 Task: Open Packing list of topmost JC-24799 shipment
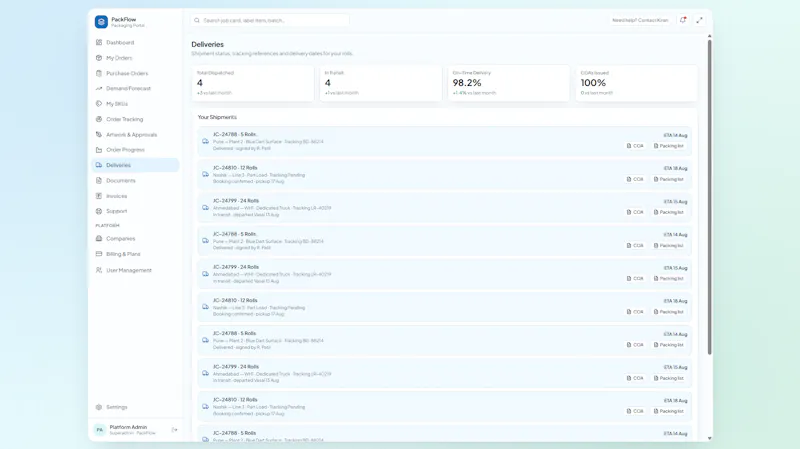[x=669, y=212]
